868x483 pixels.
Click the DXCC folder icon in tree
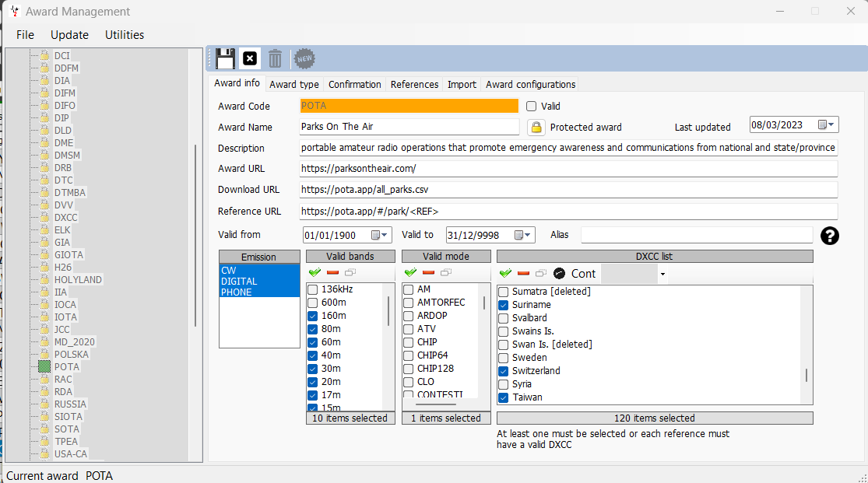[45, 218]
